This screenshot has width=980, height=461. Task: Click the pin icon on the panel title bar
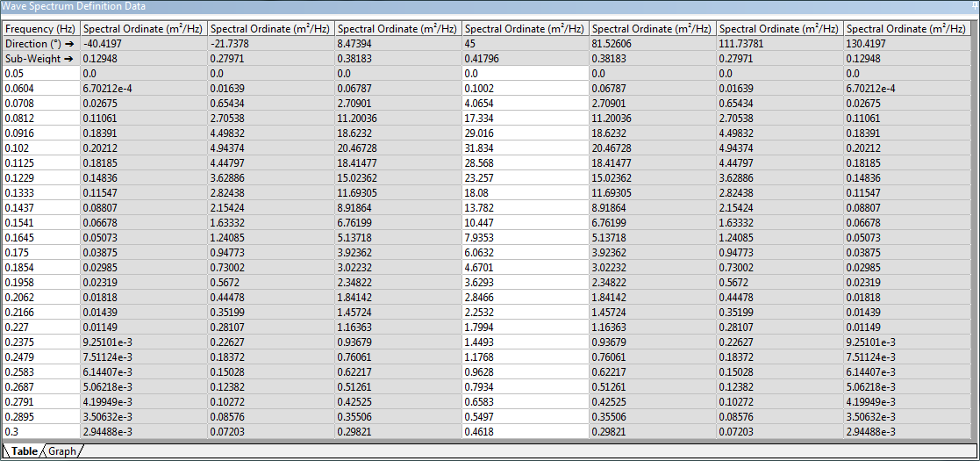click(975, 5)
